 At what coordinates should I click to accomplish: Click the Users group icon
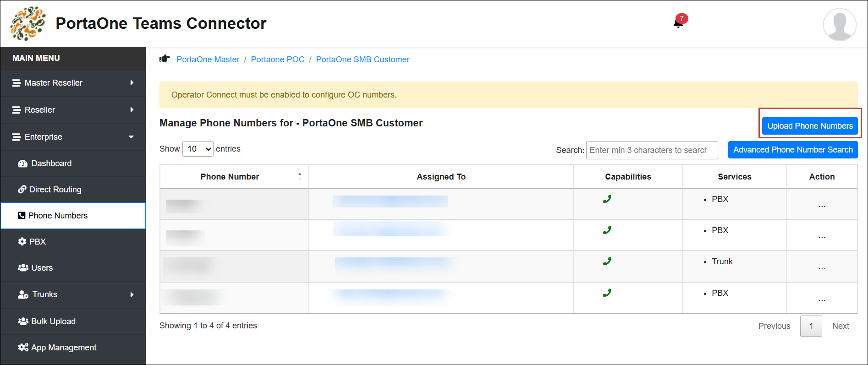pos(23,267)
